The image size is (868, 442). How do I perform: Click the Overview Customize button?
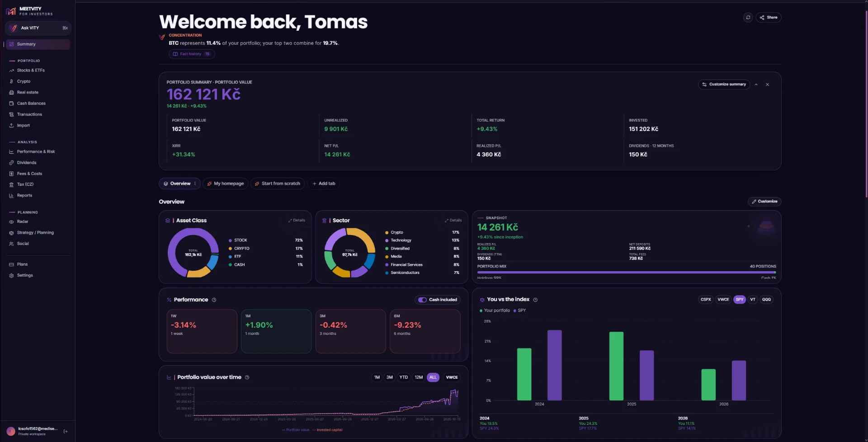[x=764, y=202]
